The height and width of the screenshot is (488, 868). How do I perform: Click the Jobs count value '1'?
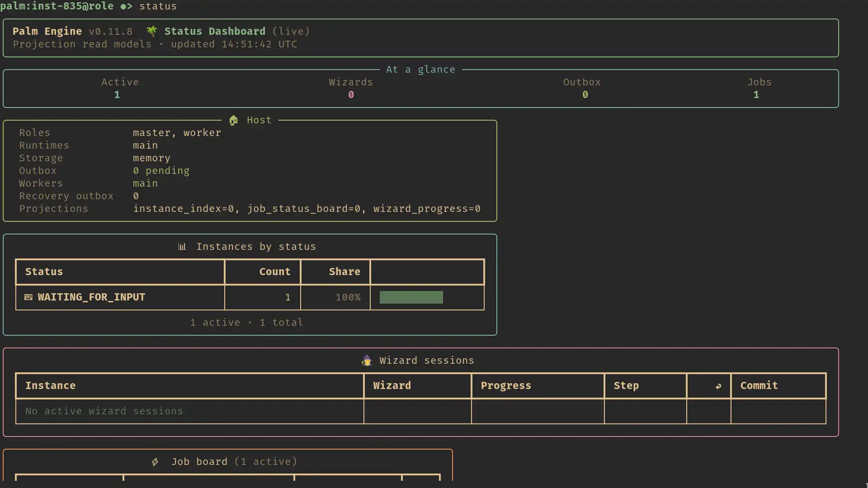tap(756, 95)
